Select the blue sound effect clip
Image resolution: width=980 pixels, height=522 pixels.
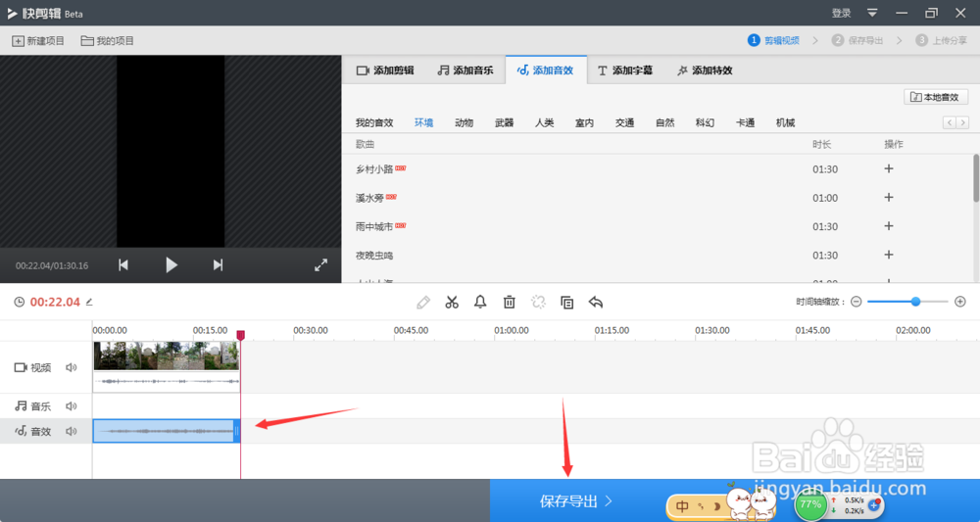pos(167,432)
